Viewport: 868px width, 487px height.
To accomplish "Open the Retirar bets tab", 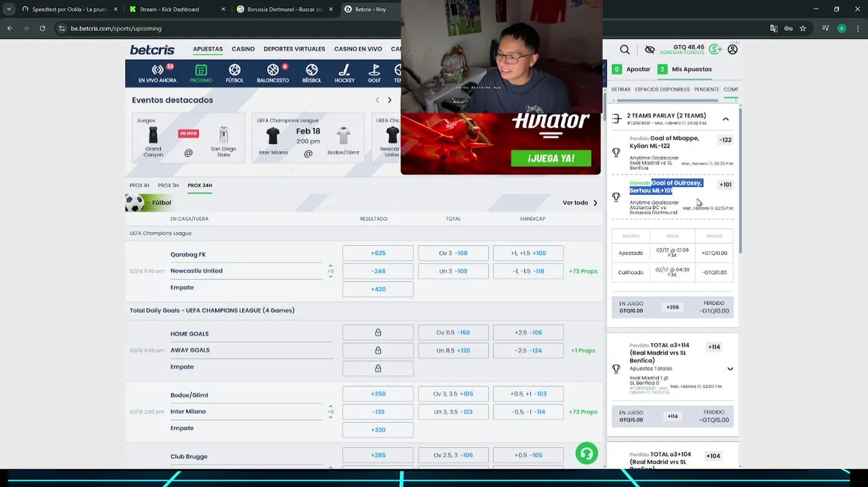I will [620, 89].
